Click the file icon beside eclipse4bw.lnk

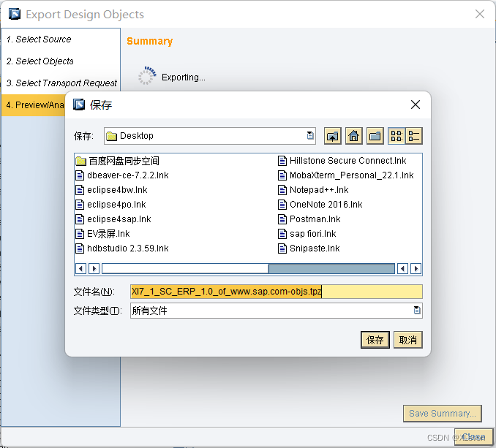tap(80, 190)
